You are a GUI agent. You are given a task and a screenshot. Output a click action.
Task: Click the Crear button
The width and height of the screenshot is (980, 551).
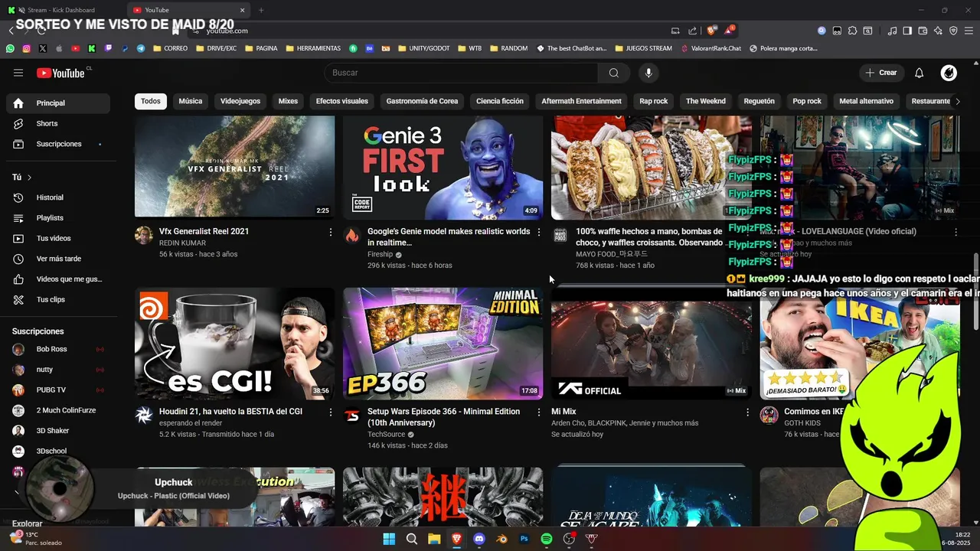click(881, 73)
